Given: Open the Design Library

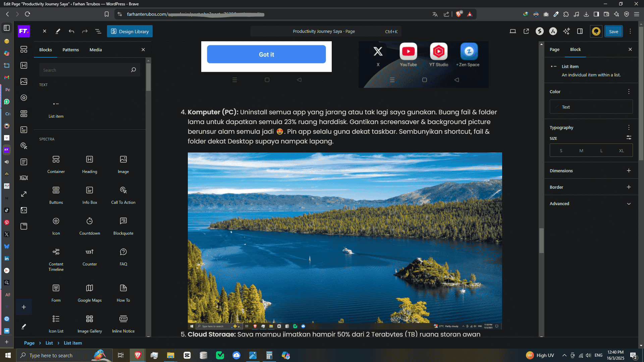Looking at the screenshot, I should pos(129,31).
